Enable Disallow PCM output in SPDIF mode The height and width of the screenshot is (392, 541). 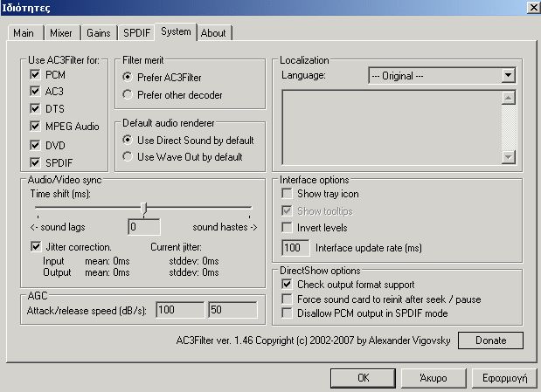pos(286,313)
